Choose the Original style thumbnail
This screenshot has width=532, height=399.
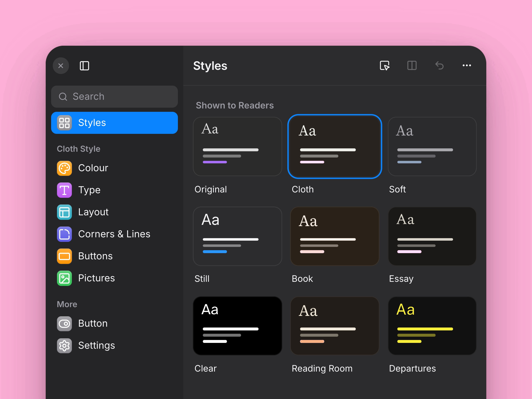(237, 147)
